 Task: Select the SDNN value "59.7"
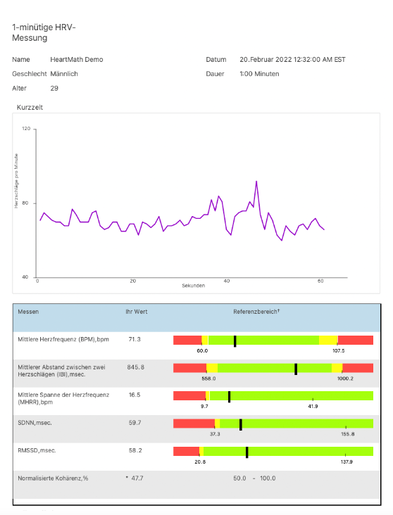[x=135, y=423]
